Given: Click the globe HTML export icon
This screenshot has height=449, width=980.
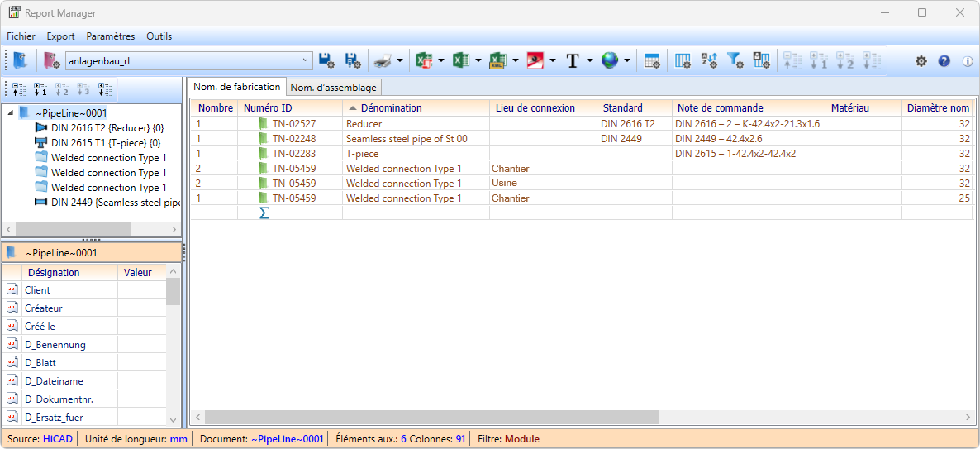Looking at the screenshot, I should 610,60.
